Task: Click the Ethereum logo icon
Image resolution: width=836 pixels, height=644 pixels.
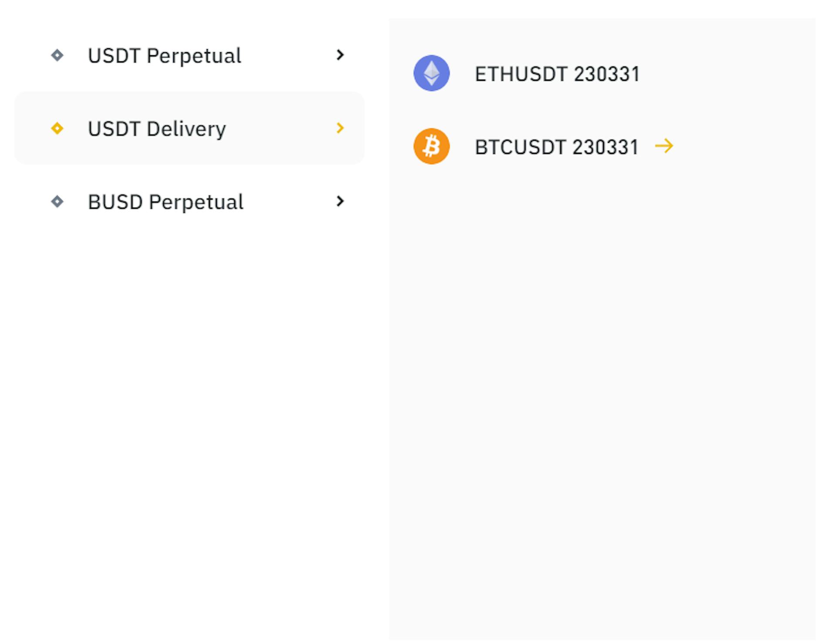Action: click(431, 73)
